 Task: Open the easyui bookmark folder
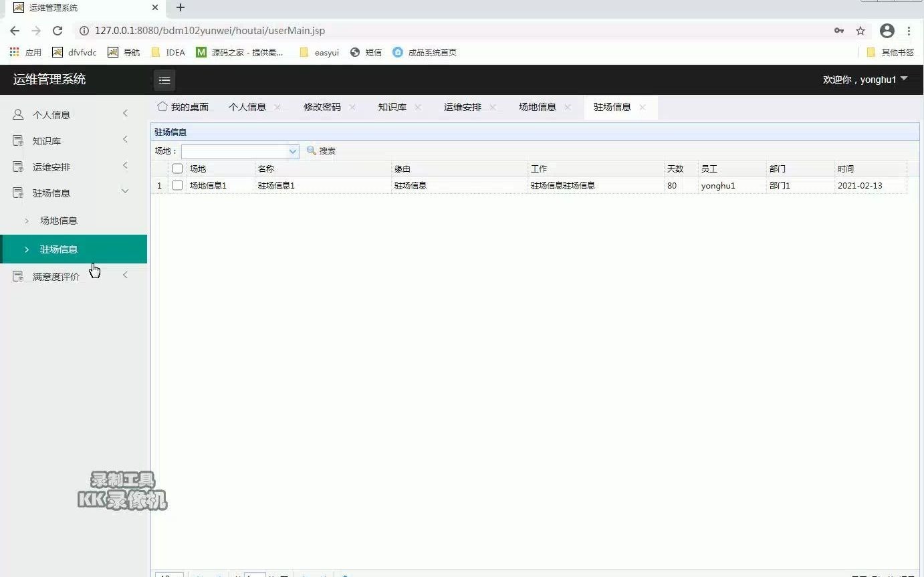point(320,52)
